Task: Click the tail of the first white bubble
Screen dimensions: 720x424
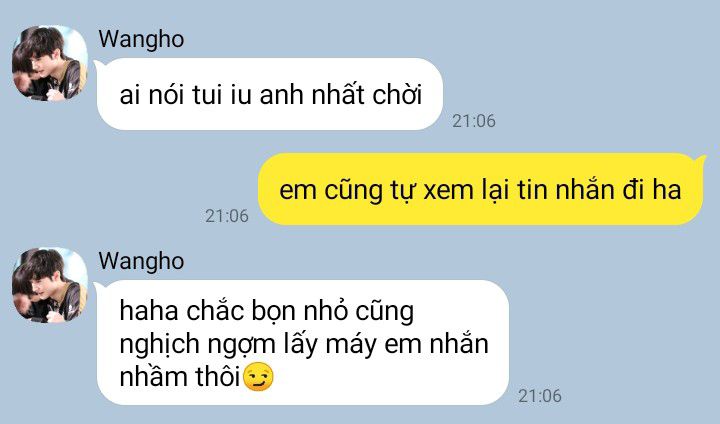Action: (98, 66)
